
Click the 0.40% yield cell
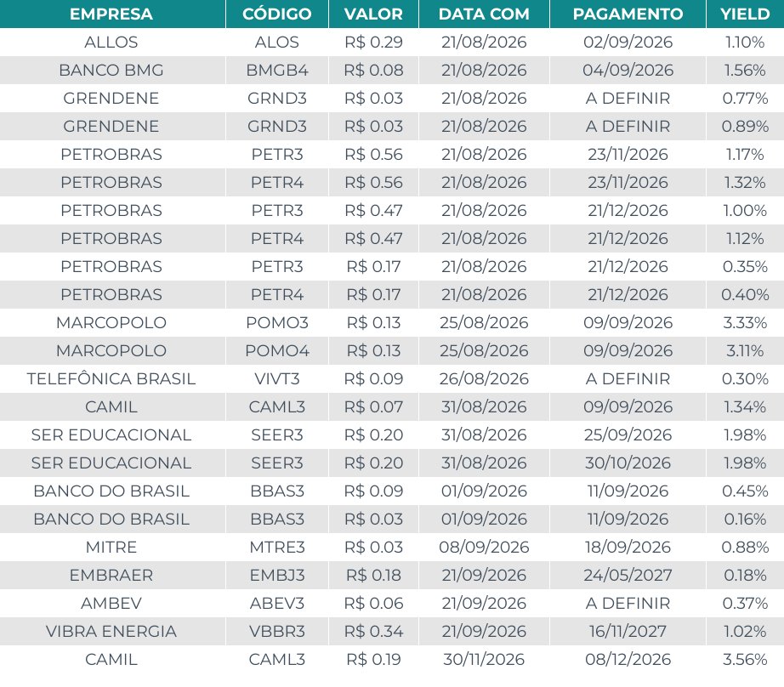[x=745, y=294]
